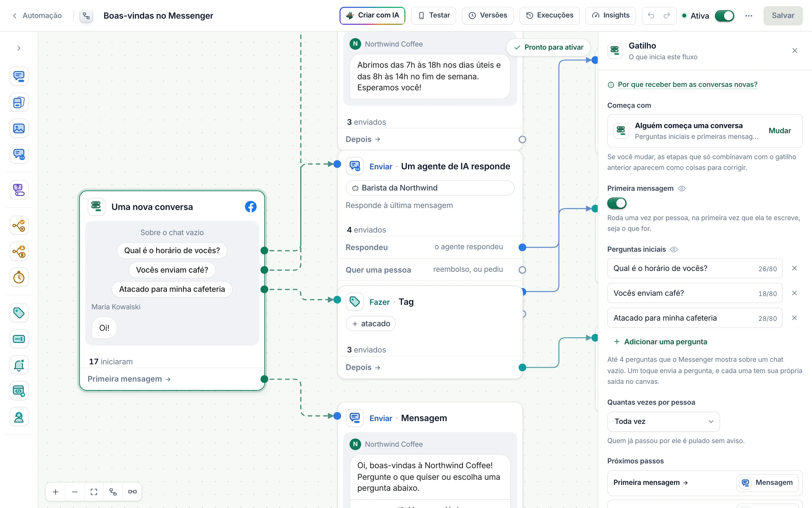Edit the 'Vocês enviam café?' question field
Viewport: 812px width, 508px height.
point(694,293)
